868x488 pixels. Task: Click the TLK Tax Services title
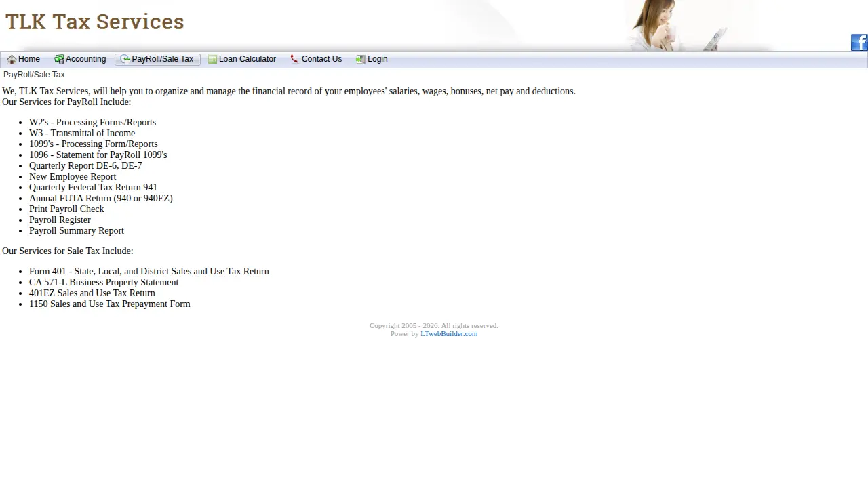click(95, 22)
